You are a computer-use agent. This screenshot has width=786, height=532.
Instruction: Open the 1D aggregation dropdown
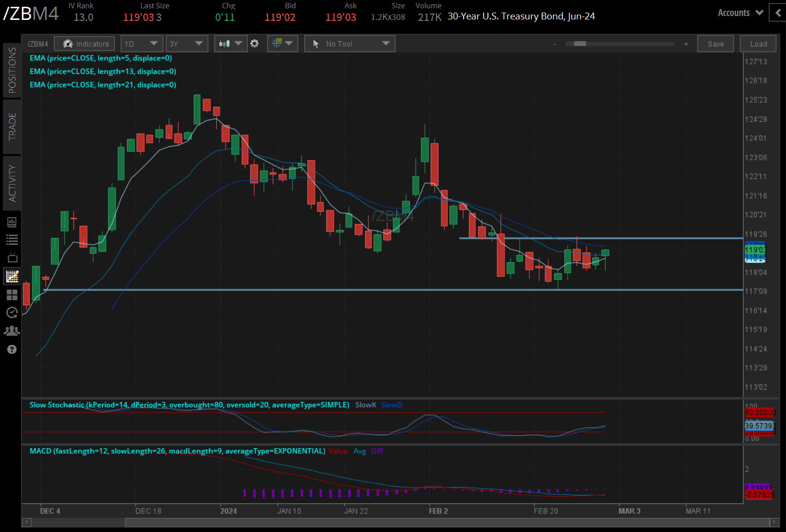coord(141,44)
